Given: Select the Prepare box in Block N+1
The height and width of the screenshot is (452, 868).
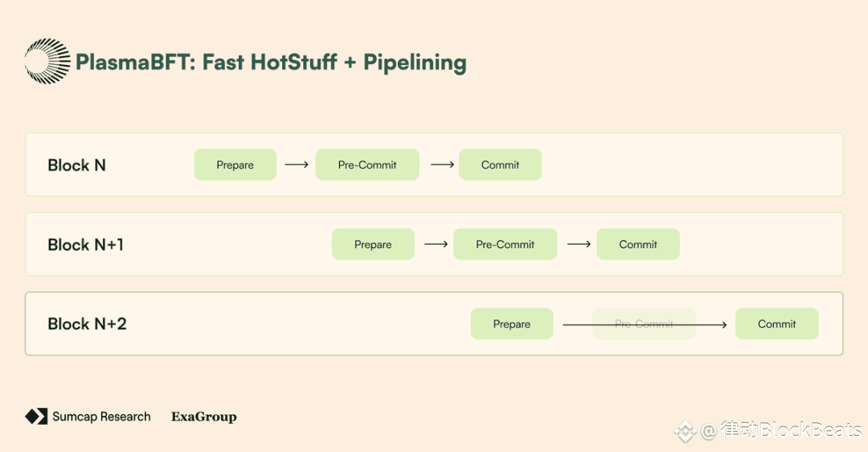Looking at the screenshot, I should [373, 244].
